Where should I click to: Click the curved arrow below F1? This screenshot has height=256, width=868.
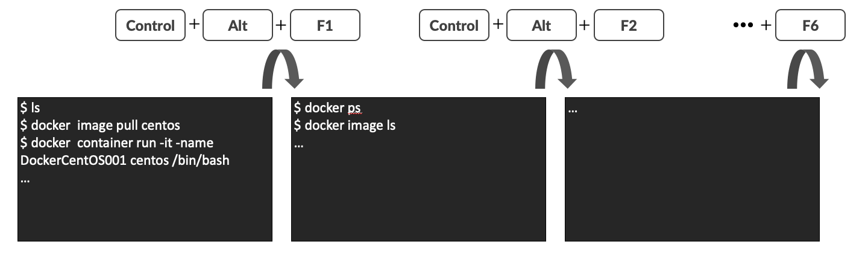point(281,69)
